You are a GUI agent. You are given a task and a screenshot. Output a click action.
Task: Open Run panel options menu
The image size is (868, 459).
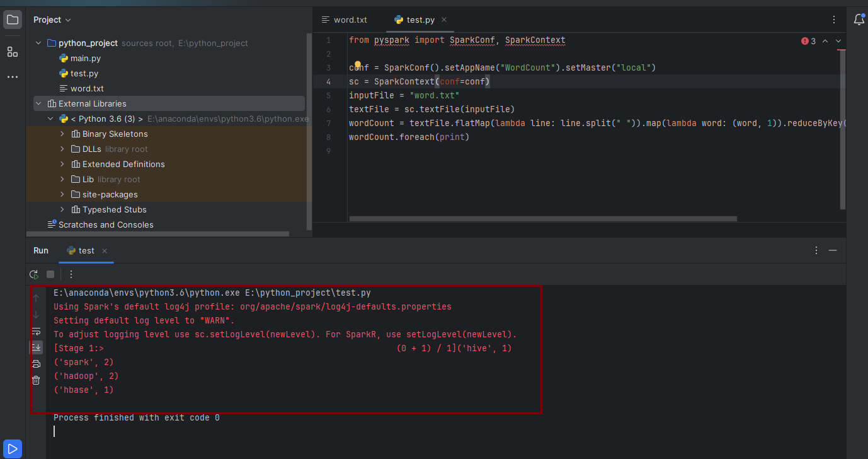(816, 250)
